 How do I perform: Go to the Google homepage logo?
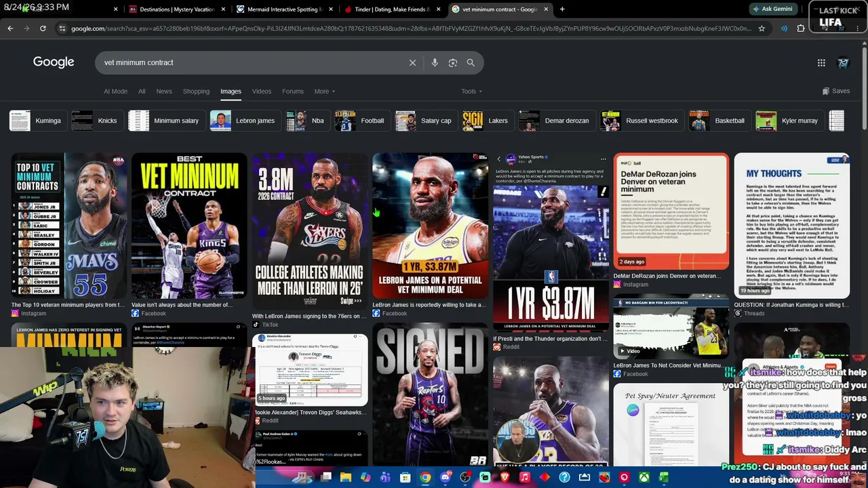54,62
